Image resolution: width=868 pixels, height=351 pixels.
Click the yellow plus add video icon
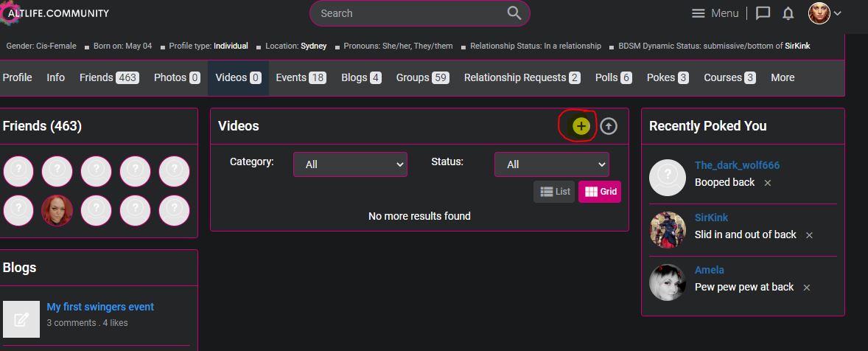tap(581, 126)
